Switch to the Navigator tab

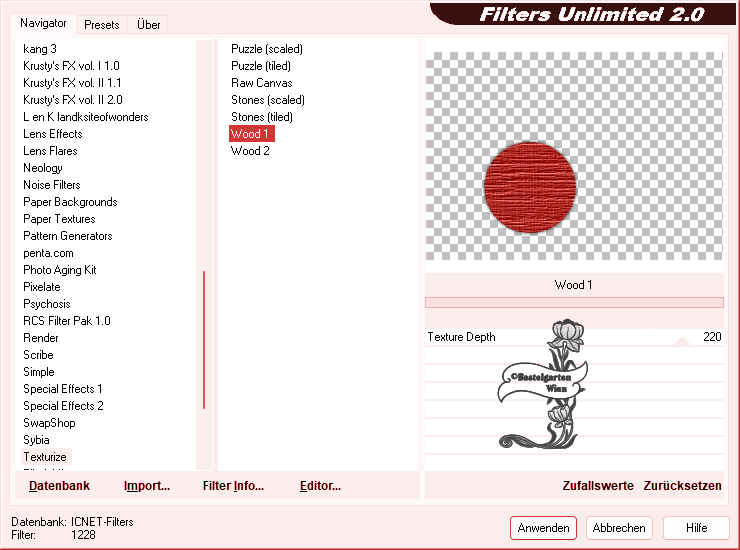(43, 23)
